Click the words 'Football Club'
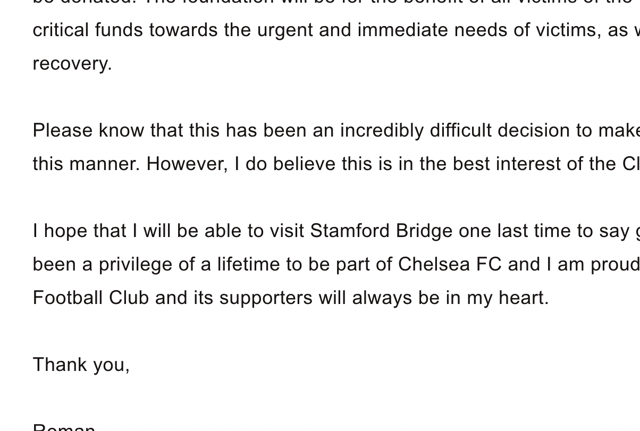This screenshot has height=431, width=640. tap(91, 298)
